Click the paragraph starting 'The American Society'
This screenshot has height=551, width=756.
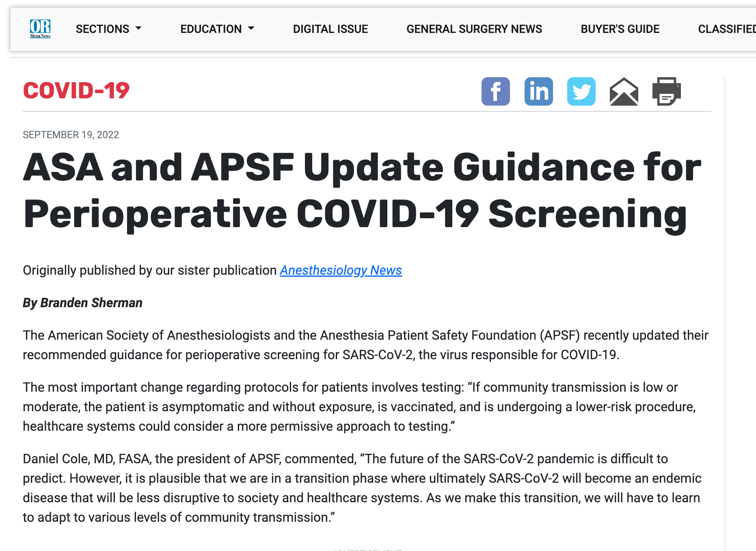pos(365,345)
